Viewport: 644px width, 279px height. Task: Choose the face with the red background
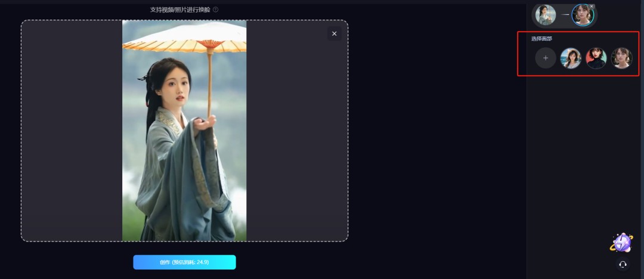(x=596, y=58)
